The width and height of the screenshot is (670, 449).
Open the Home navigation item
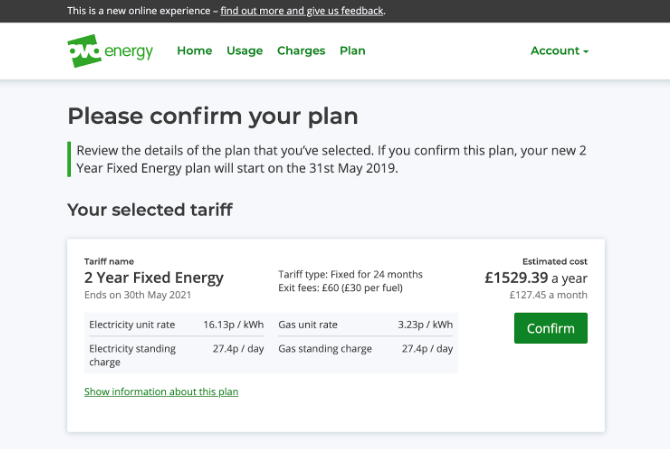[194, 51]
